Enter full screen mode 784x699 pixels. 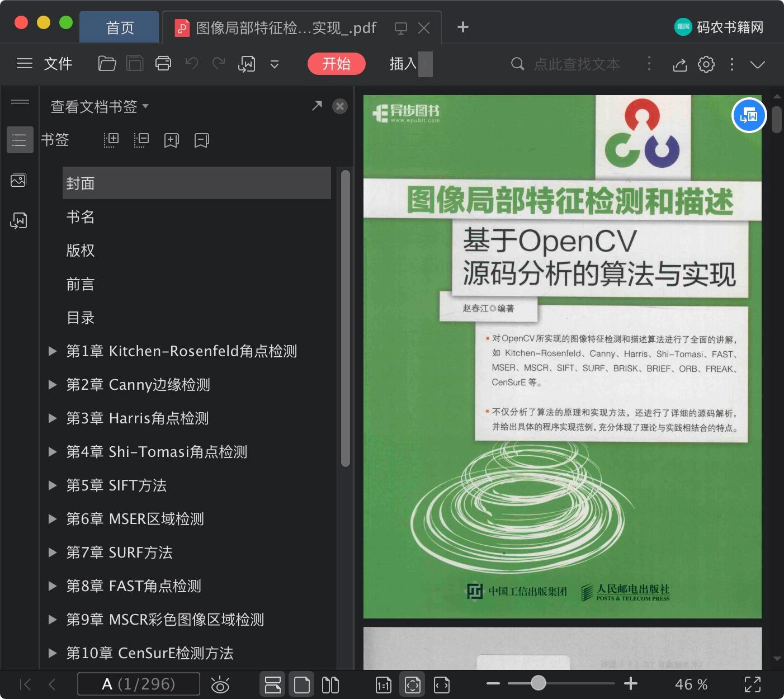click(x=753, y=684)
